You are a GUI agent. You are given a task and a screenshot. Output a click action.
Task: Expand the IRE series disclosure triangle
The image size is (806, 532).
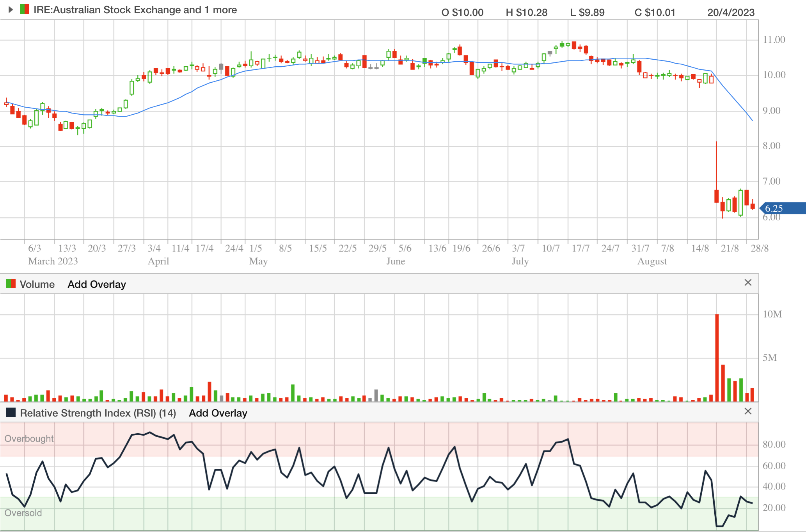tap(11, 9)
